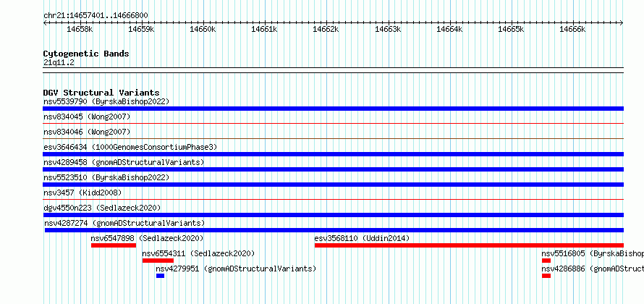Click the 14666k ruler tick label
The height and width of the screenshot is (304, 644).
point(573,29)
